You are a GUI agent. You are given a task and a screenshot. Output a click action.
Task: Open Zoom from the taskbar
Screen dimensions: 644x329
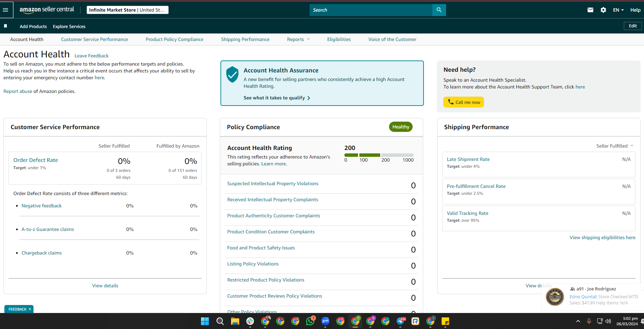325,321
